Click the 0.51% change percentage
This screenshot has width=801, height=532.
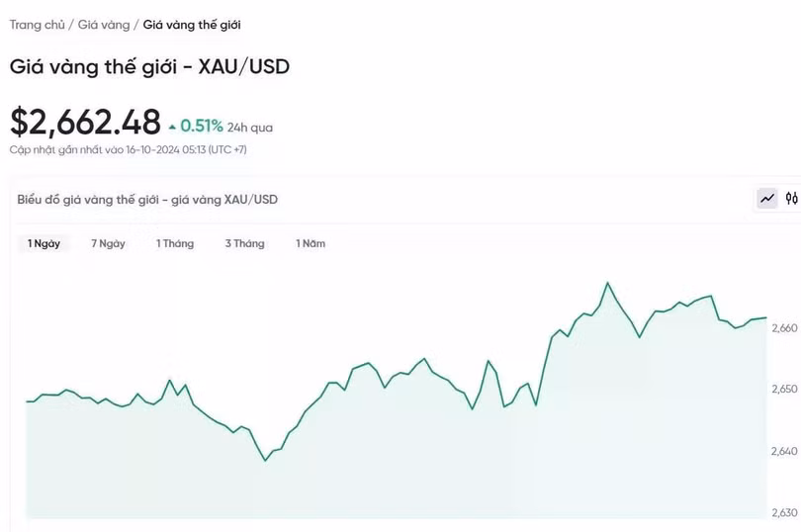point(202,127)
